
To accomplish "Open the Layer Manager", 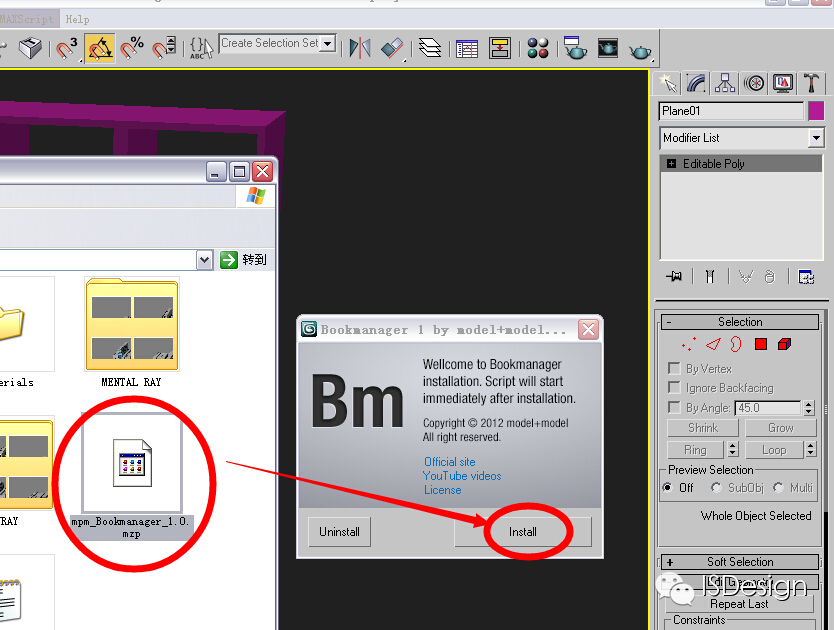I will pos(430,48).
